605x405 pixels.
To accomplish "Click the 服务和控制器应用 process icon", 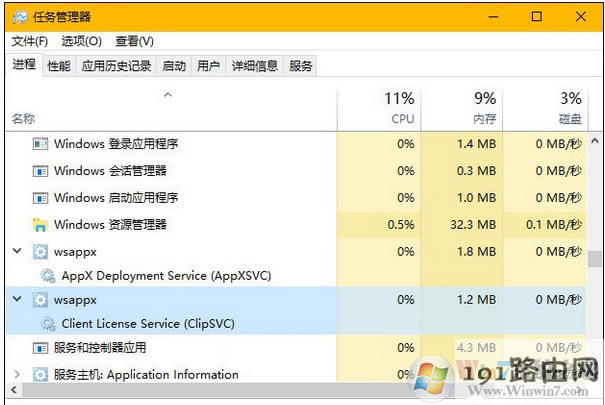I will [40, 348].
